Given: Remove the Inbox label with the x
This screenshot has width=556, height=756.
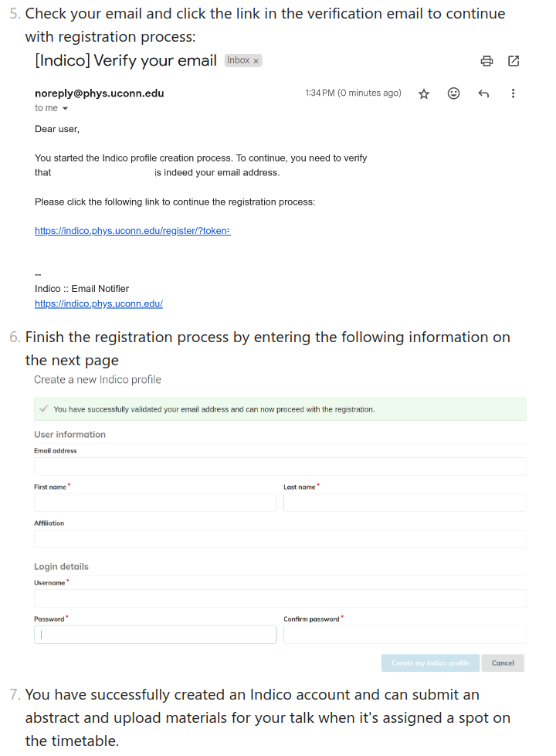Looking at the screenshot, I should 256,61.
